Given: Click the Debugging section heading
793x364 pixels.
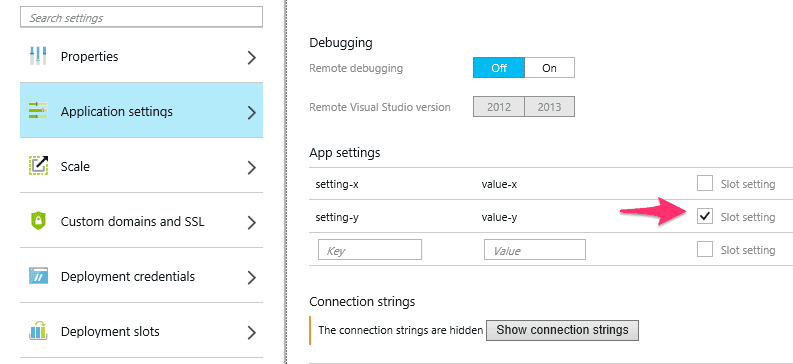Looking at the screenshot, I should [x=341, y=43].
